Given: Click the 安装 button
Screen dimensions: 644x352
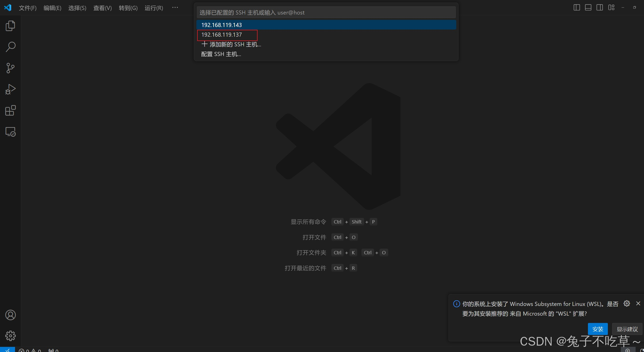Looking at the screenshot, I should (598, 329).
